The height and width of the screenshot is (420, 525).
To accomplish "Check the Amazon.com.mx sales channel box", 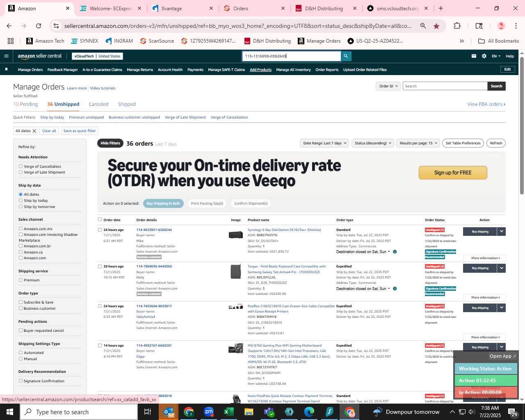I will pos(21,229).
